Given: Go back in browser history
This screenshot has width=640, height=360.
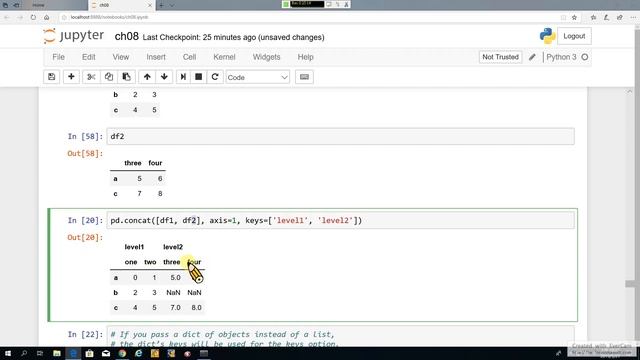Looking at the screenshot, I should [7, 17].
